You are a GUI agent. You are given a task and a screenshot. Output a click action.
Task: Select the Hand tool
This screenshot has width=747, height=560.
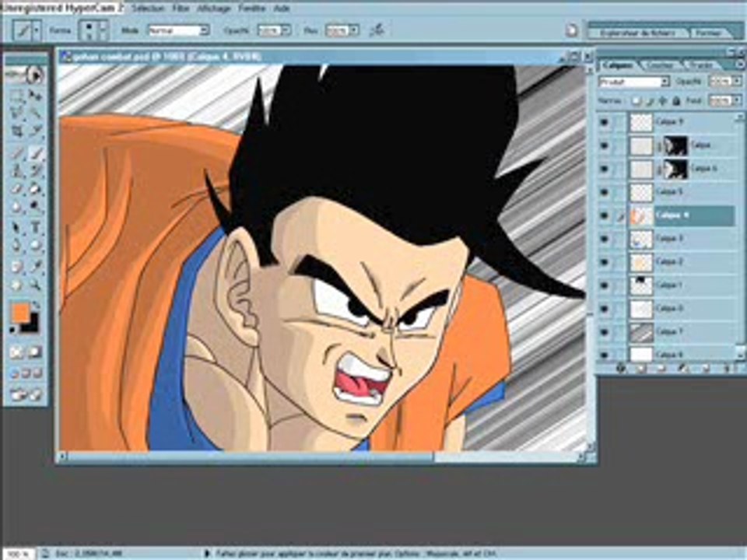pos(16,285)
